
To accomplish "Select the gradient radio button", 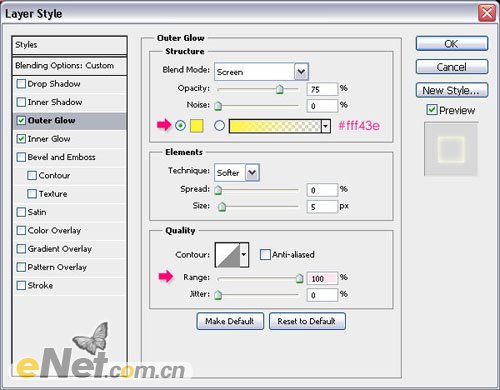I will coord(219,126).
